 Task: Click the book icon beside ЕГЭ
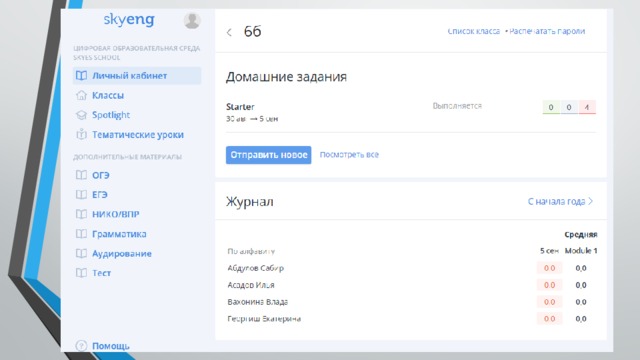click(81, 194)
